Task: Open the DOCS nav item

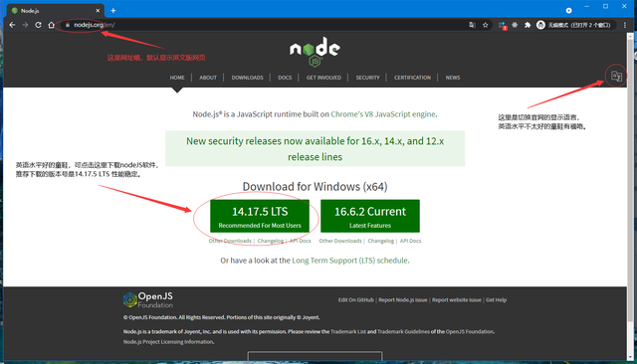Action: [x=285, y=78]
